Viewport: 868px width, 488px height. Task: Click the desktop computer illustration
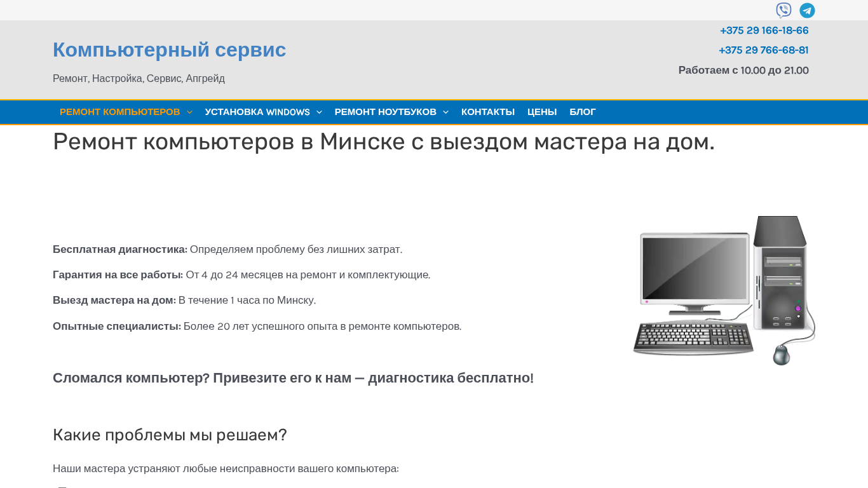(x=724, y=290)
